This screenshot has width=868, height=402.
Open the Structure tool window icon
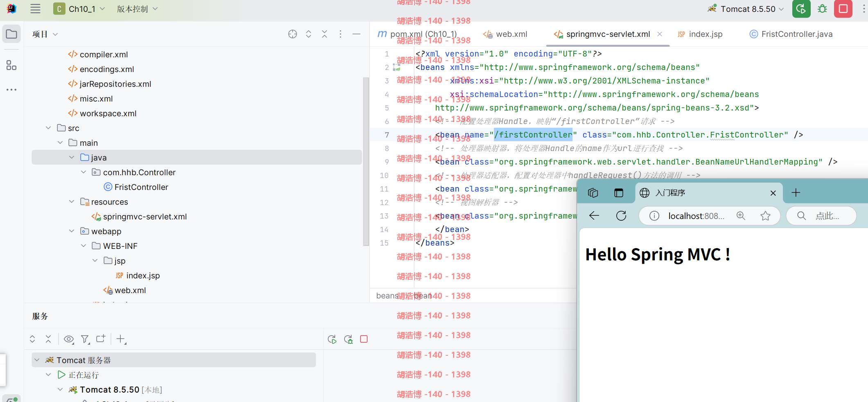pyautogui.click(x=11, y=65)
